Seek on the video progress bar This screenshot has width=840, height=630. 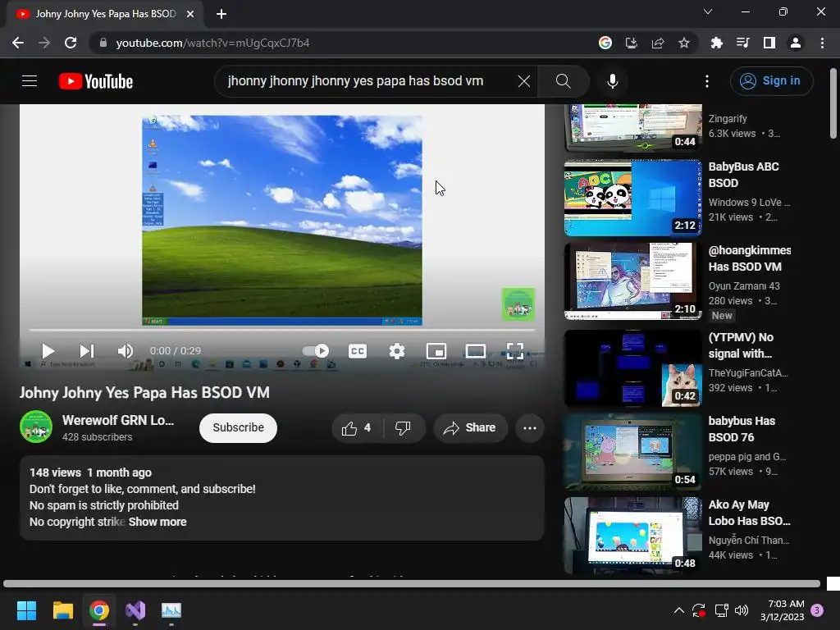tap(282, 330)
